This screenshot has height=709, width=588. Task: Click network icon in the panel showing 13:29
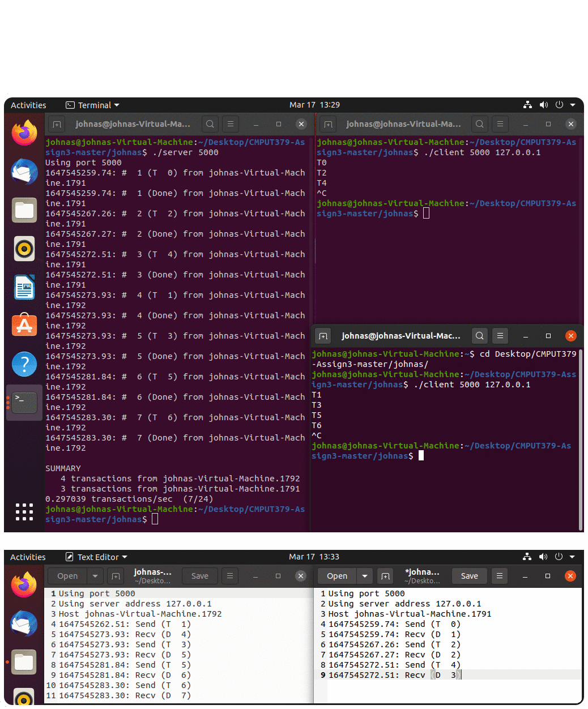527,105
